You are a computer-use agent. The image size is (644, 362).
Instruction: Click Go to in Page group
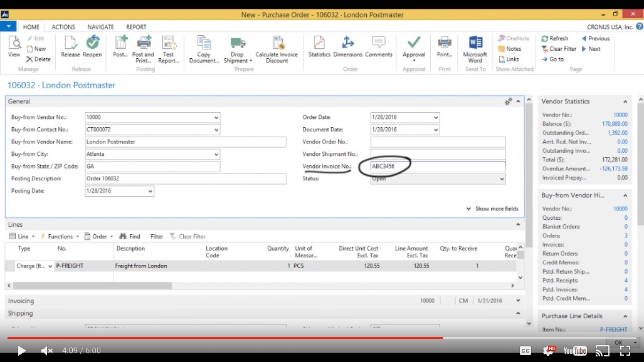(553, 59)
